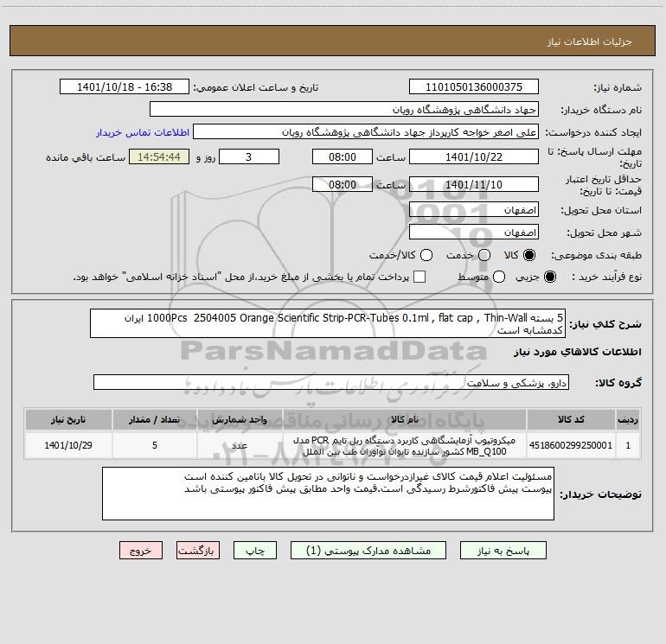Click the پاسخ به نیاز button

503,551
